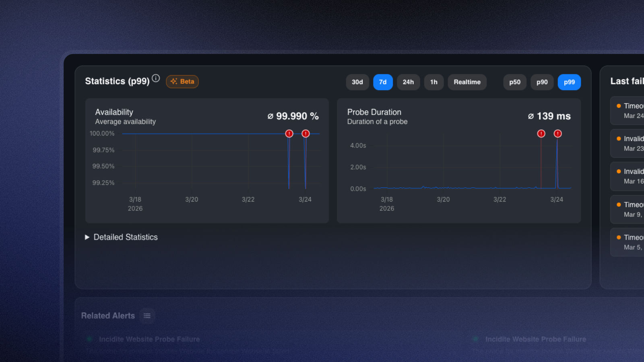Click the 4.00s axis label on Probe Duration
Screen dimensions: 644x362
click(358, 146)
